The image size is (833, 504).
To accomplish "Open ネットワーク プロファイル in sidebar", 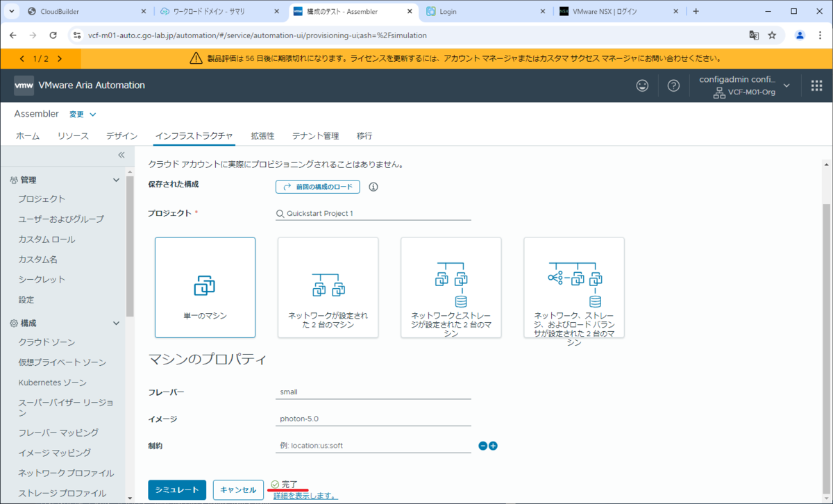I will 66,473.
